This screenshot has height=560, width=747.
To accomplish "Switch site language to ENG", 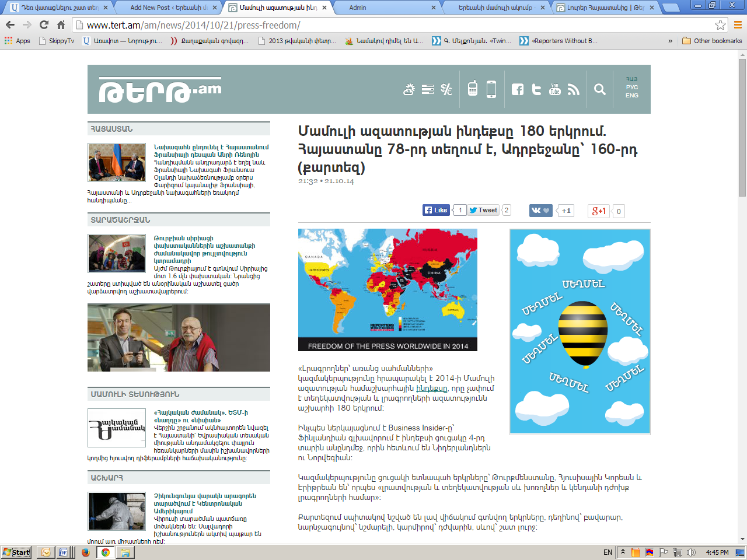I will point(632,96).
